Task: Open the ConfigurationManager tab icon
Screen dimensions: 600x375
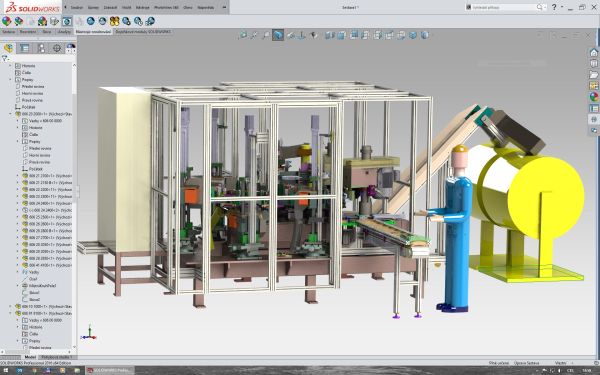Action: coord(41,48)
